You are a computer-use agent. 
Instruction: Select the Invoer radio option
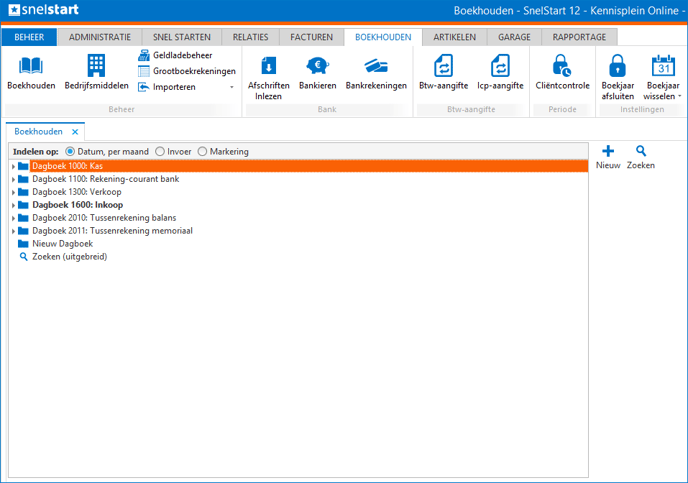160,152
